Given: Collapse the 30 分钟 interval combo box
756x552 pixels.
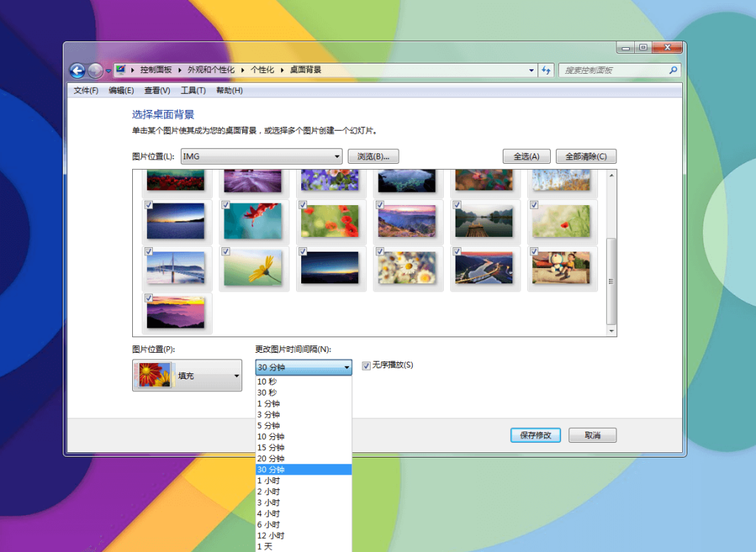Looking at the screenshot, I should coord(303,368).
